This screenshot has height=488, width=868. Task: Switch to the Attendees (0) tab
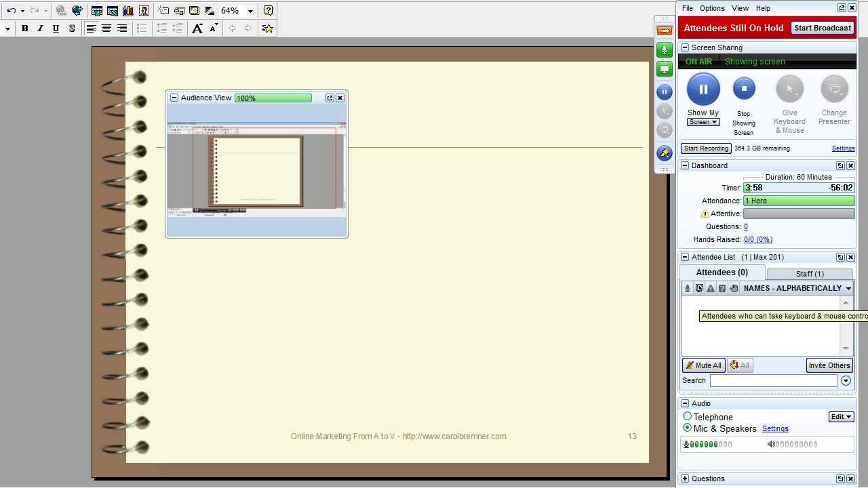pos(722,272)
